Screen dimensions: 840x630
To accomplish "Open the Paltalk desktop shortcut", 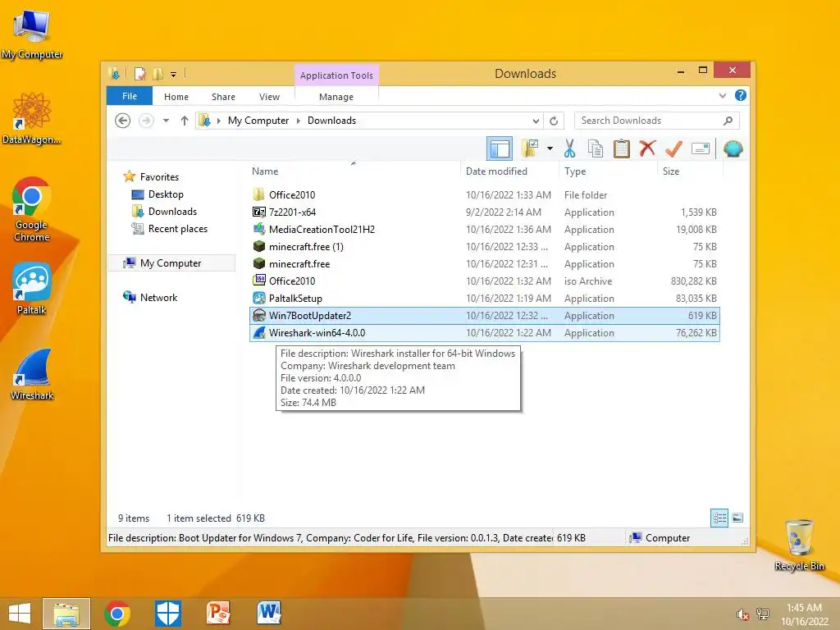I will tap(32, 288).
